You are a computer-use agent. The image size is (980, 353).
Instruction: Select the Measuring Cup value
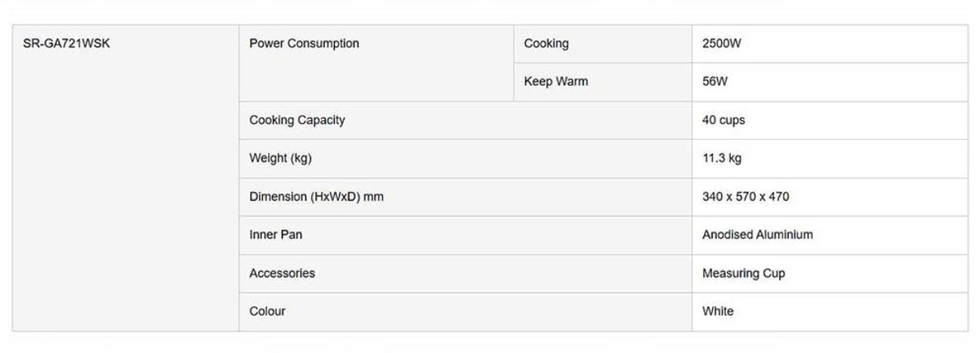point(744,274)
